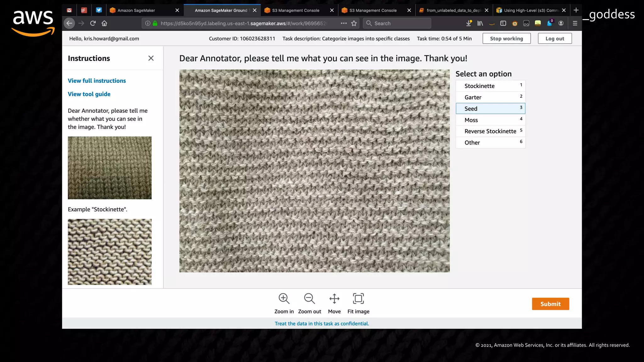This screenshot has height=362, width=644.
Task: Click the Fit image icon
Action: click(358, 299)
